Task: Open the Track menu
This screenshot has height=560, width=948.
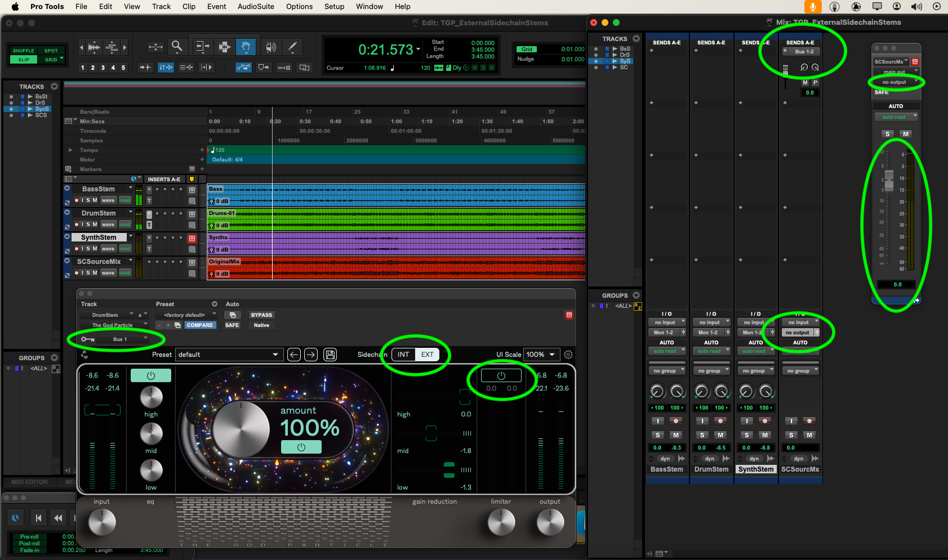Action: coord(162,6)
